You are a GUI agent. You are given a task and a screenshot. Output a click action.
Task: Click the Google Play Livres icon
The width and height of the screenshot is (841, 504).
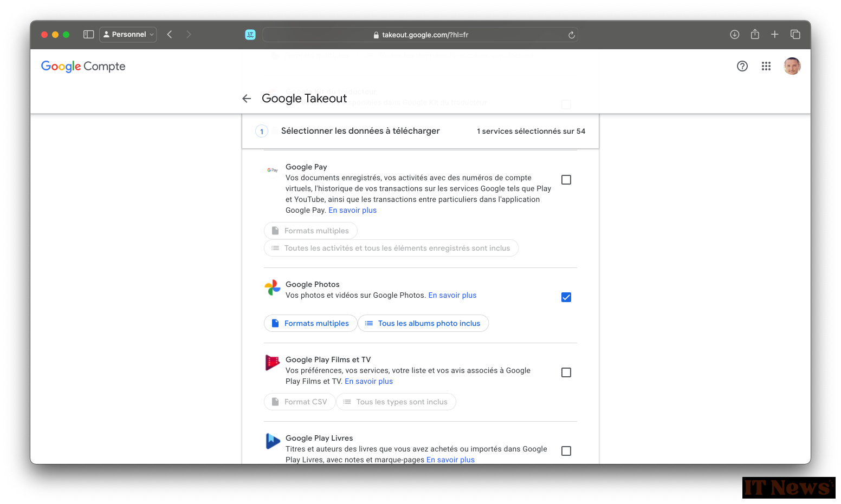coord(273,441)
